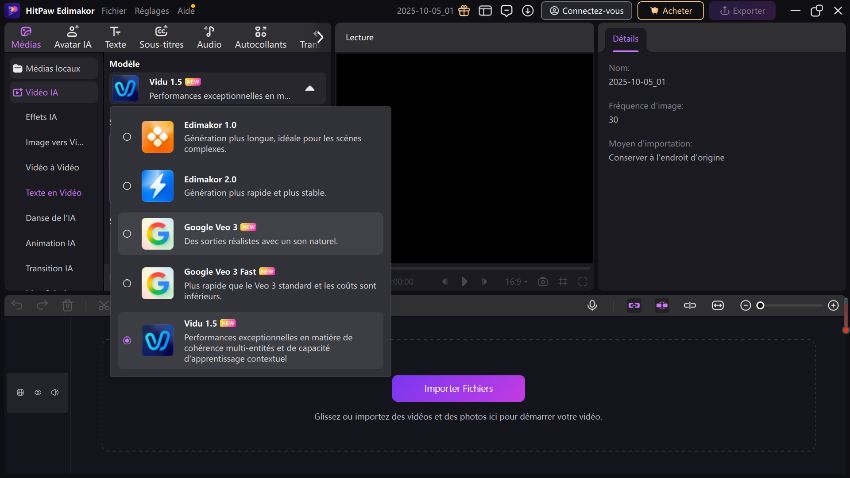The height and width of the screenshot is (478, 850).
Task: Click the redo icon in timeline toolbar
Action: (42, 306)
